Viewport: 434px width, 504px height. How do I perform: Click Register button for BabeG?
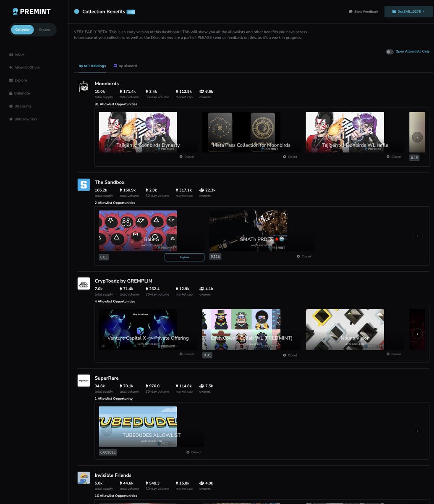click(184, 257)
